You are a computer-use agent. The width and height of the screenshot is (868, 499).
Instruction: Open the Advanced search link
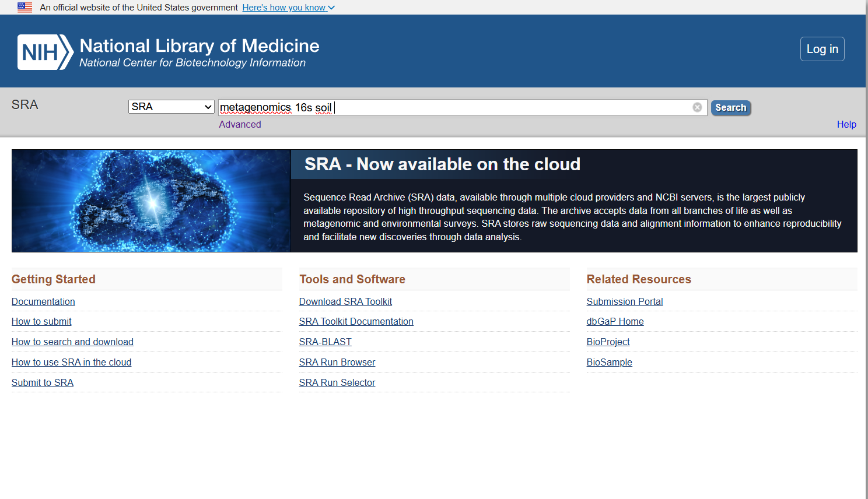point(240,124)
